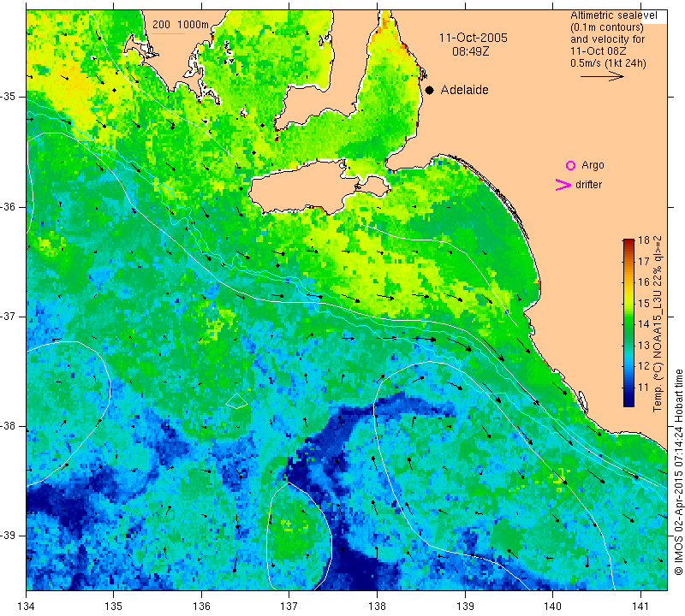Click the 'drifter' legend text

point(588,185)
